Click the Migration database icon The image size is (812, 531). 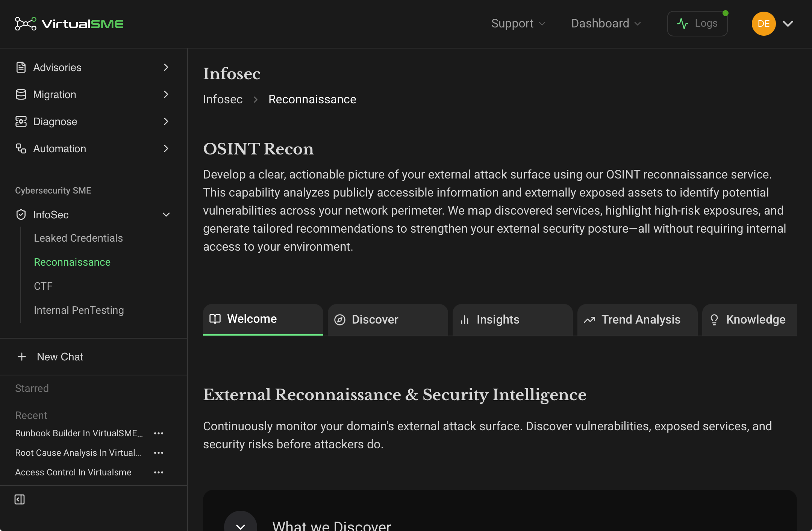click(21, 94)
